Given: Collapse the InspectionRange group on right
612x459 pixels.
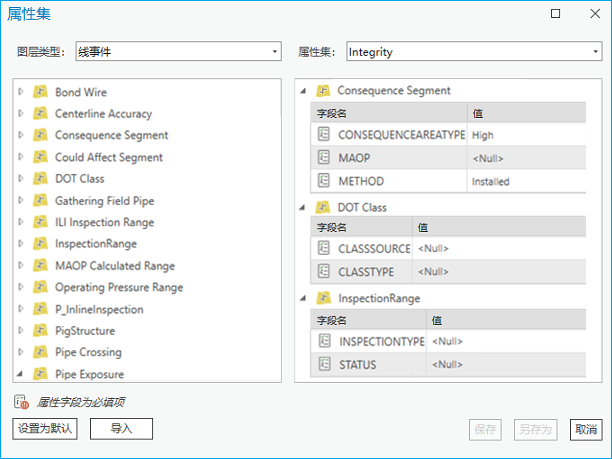Looking at the screenshot, I should (303, 299).
